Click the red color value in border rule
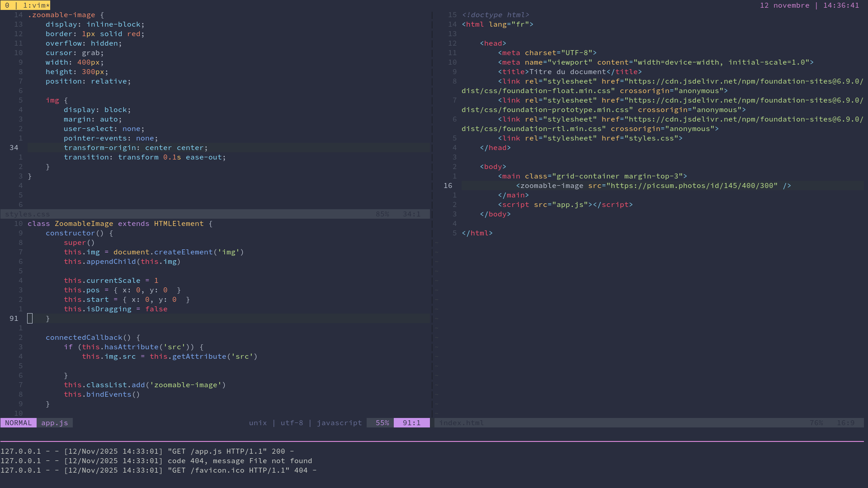The width and height of the screenshot is (868, 488). coord(133,34)
